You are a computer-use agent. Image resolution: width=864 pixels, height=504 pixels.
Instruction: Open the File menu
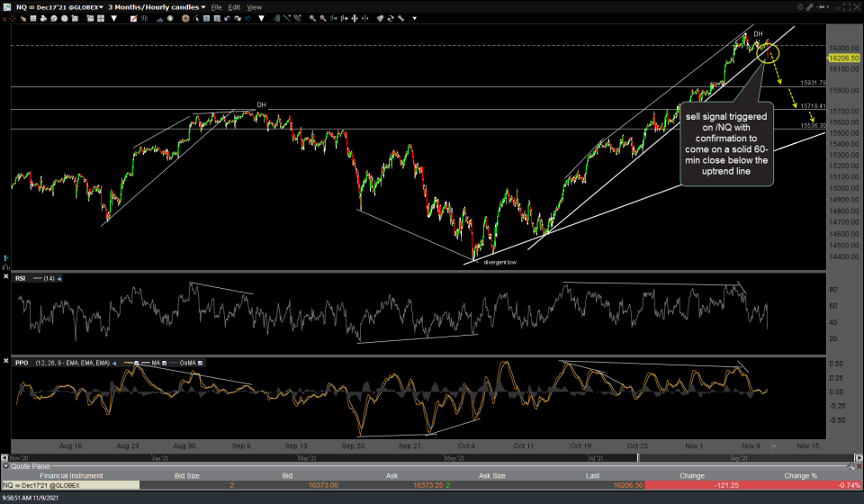point(217,7)
